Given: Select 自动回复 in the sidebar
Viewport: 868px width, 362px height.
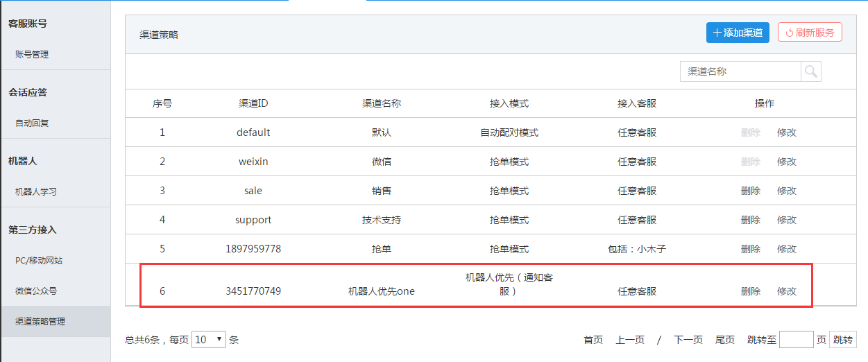Looking at the screenshot, I should tap(32, 123).
